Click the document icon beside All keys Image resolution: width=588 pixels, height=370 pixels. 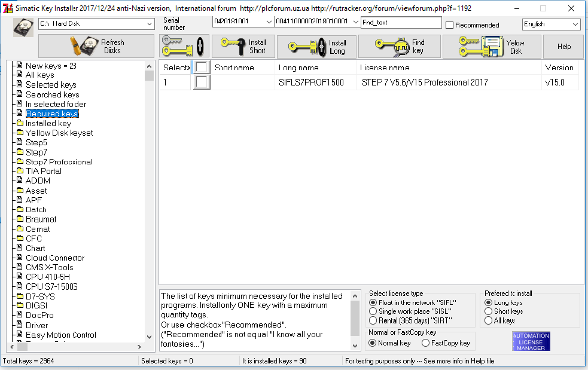[x=20, y=75]
